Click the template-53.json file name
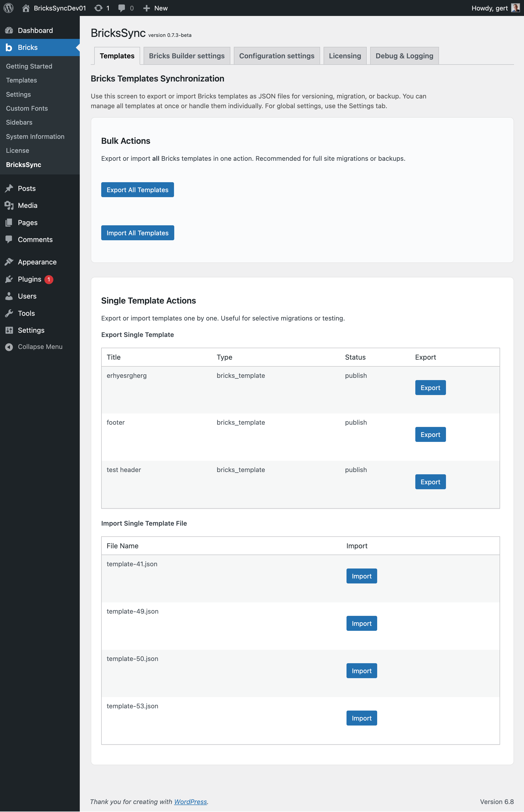The image size is (524, 812). click(132, 706)
